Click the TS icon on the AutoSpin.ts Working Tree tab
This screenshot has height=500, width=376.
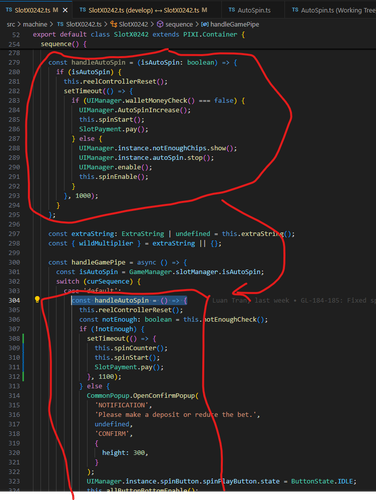tap(295, 10)
